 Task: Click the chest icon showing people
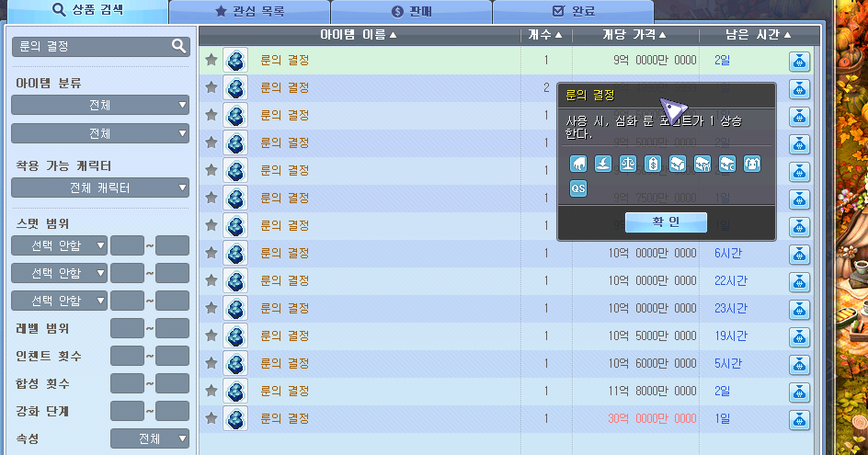[702, 164]
